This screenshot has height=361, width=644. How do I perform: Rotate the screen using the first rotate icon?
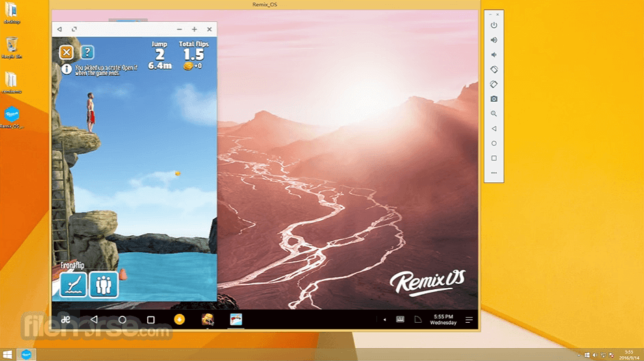[494, 69]
